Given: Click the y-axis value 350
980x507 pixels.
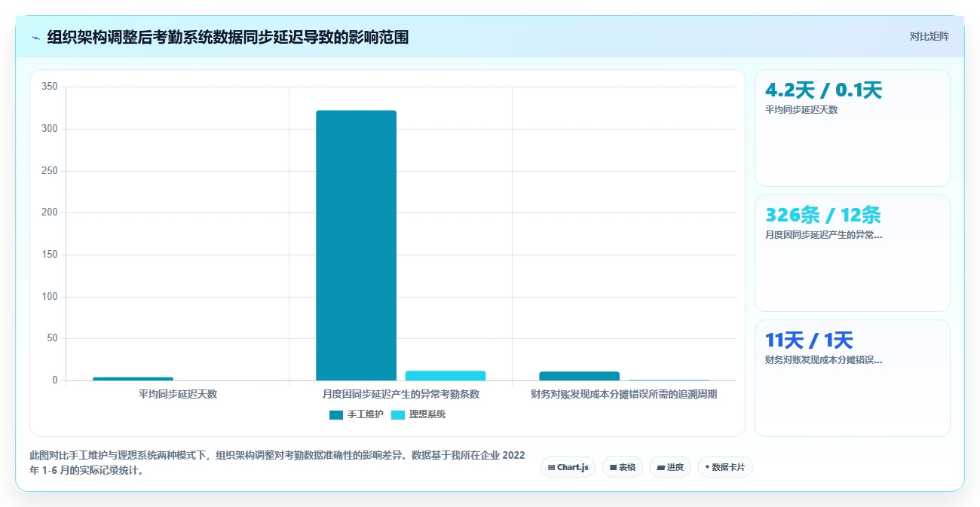Looking at the screenshot, I should pos(50,87).
